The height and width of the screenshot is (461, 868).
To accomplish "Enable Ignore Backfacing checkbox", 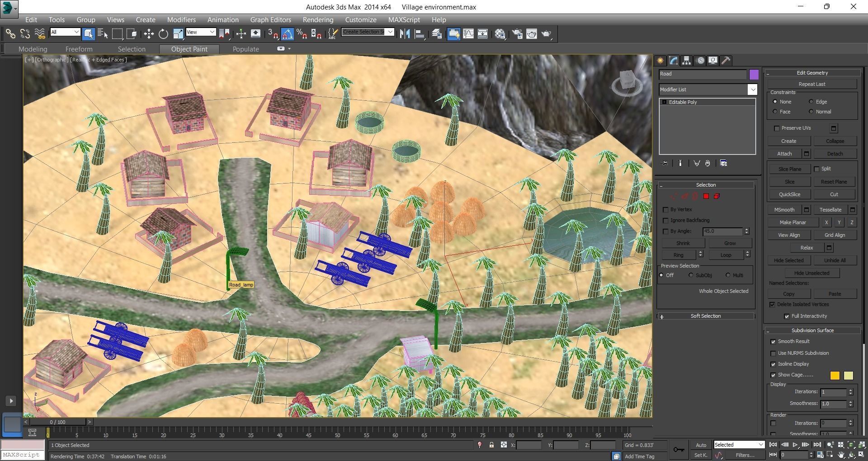I will tap(665, 221).
